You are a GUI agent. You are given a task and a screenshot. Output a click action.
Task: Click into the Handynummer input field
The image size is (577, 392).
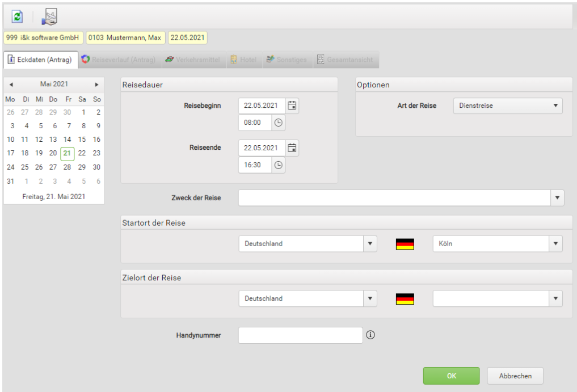pyautogui.click(x=300, y=335)
